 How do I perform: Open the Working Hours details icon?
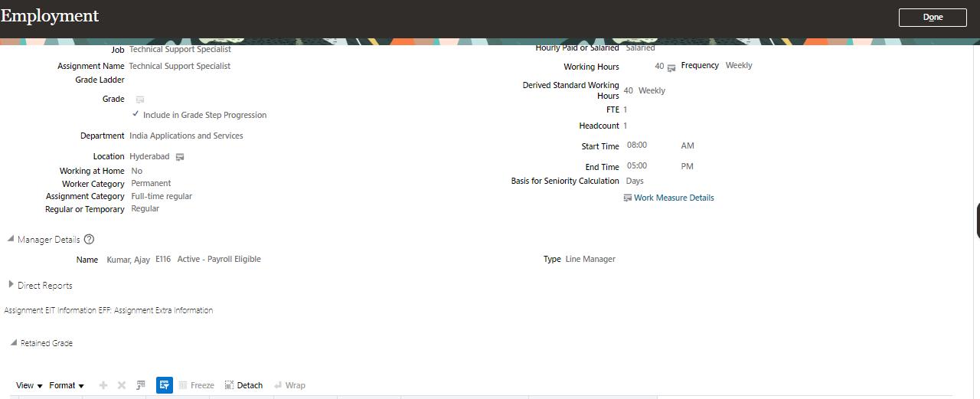click(671, 68)
